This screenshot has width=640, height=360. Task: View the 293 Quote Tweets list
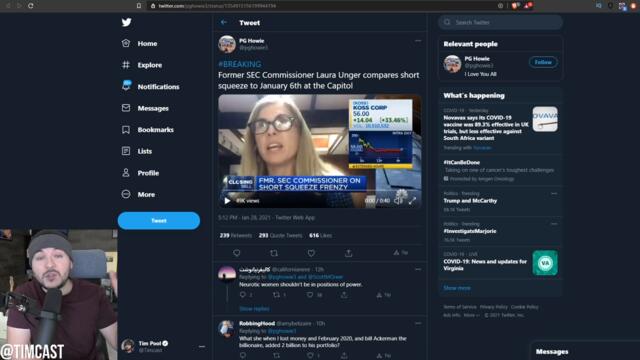point(280,236)
